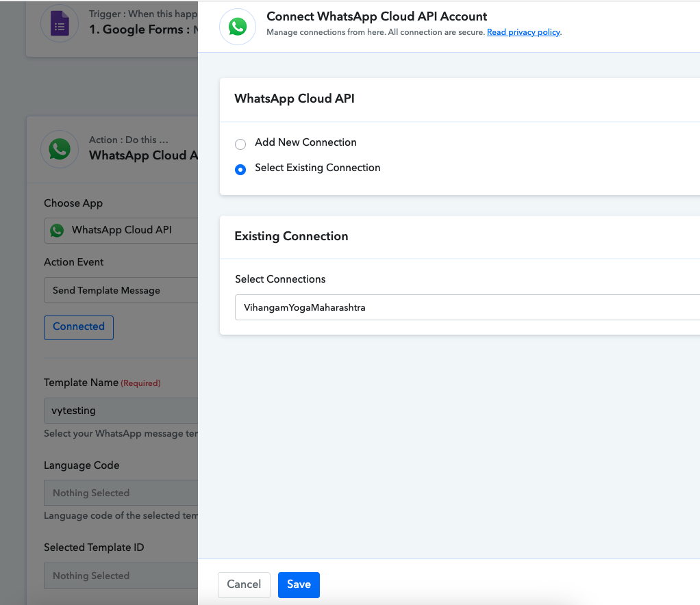Open the Action Event dropdown Send Template Message

pos(121,290)
